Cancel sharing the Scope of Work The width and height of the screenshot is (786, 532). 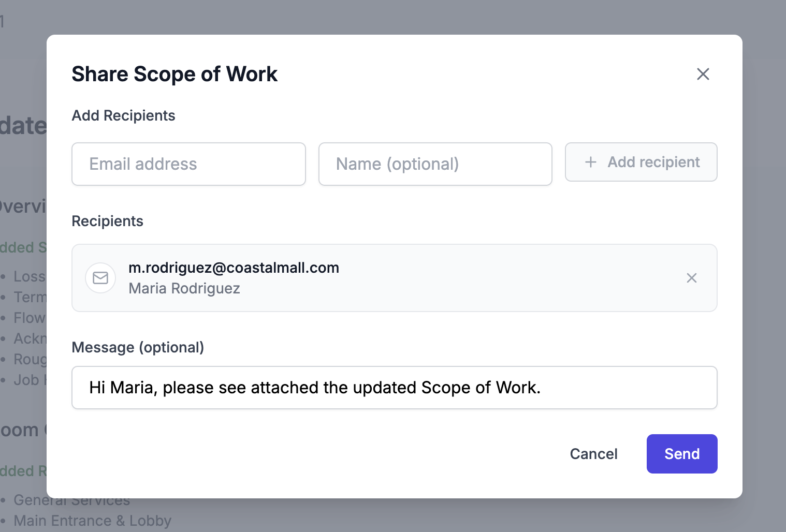pyautogui.click(x=593, y=454)
